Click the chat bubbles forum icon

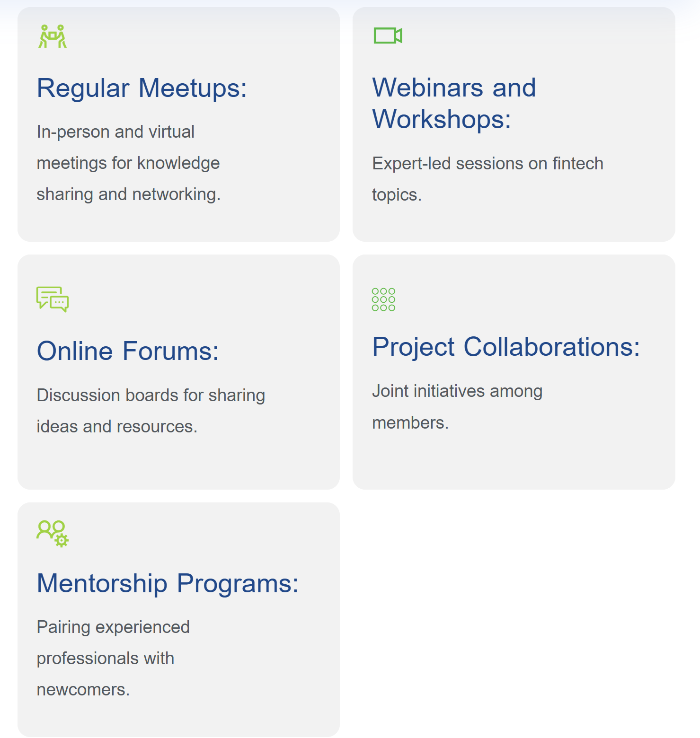point(53,299)
